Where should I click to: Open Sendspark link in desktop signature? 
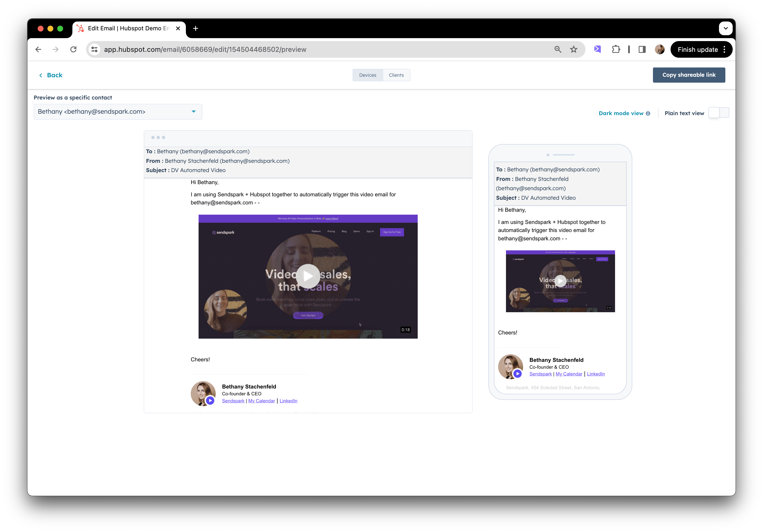(x=233, y=401)
